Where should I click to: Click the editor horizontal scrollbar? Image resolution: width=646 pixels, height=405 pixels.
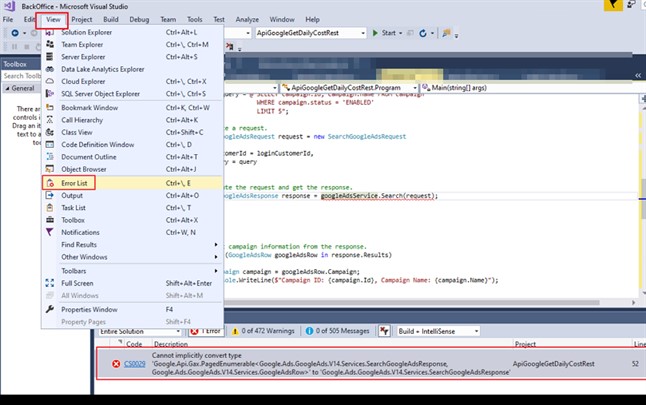pyautogui.click(x=412, y=302)
